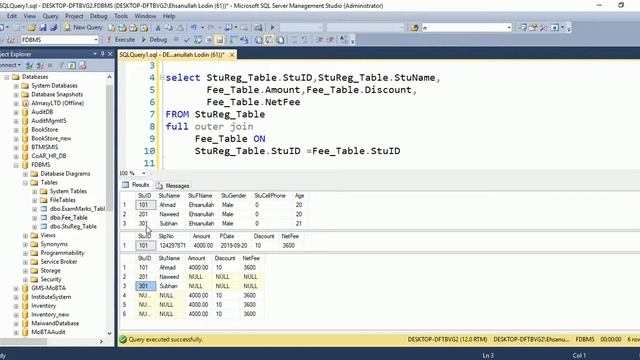Open the FDBMS database dropdown
640x360 pixels.
(x=96, y=40)
